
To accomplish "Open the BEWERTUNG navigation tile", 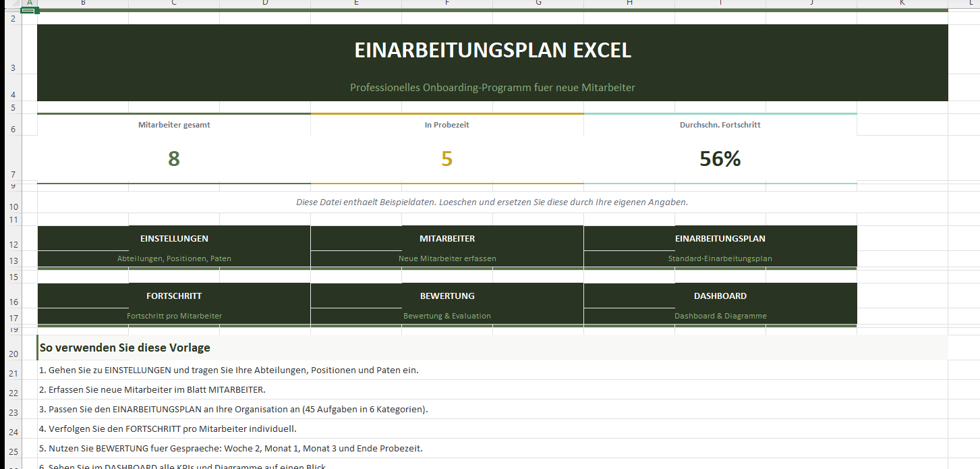I will click(446, 296).
